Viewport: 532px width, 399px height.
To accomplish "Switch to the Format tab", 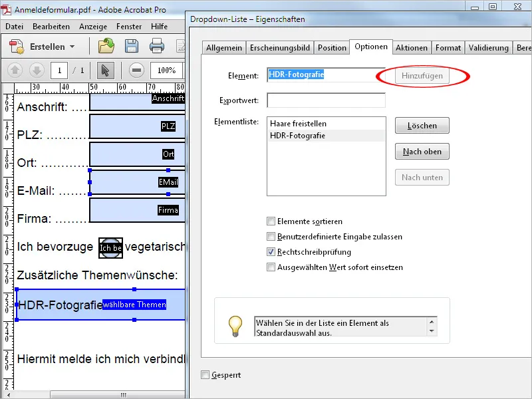I will click(x=448, y=48).
